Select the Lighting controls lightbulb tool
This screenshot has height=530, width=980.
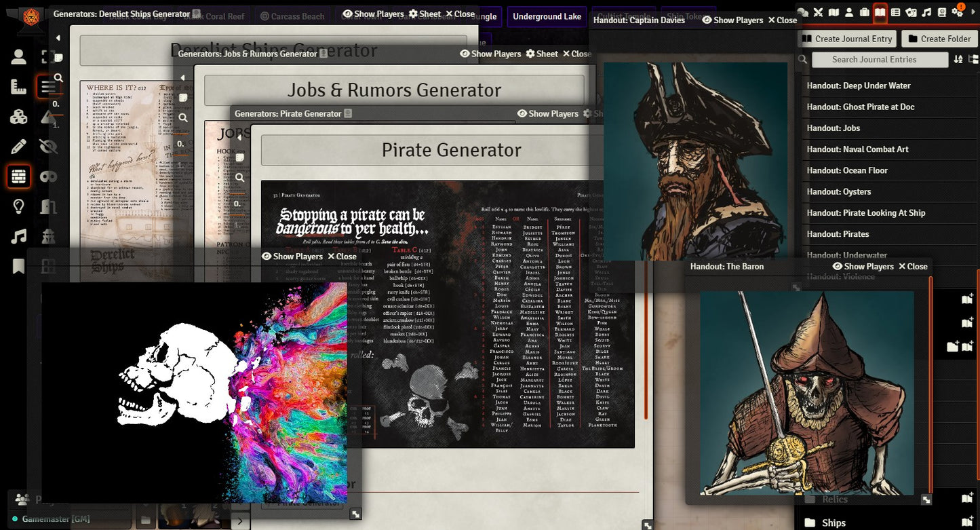(18, 206)
